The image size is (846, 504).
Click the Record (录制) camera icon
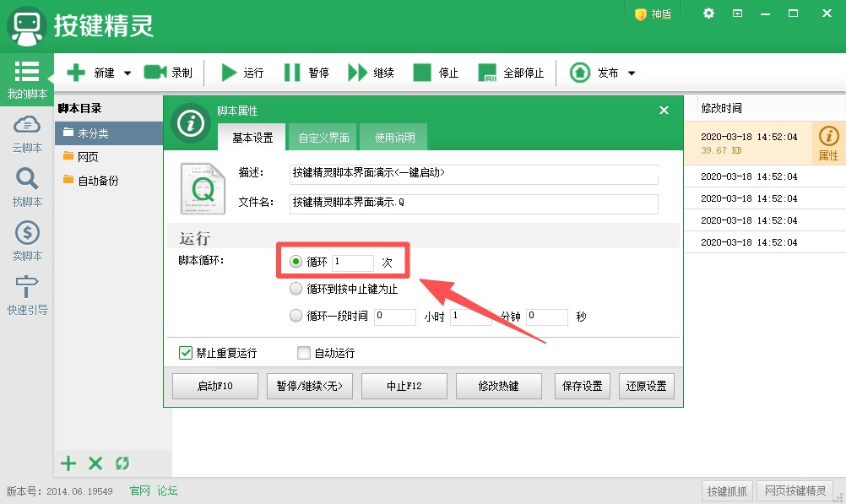(x=155, y=73)
